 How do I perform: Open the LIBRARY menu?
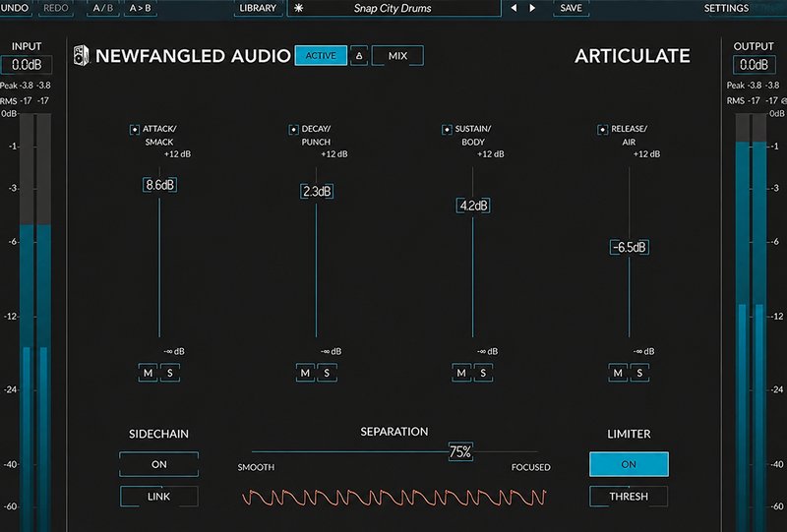click(258, 8)
